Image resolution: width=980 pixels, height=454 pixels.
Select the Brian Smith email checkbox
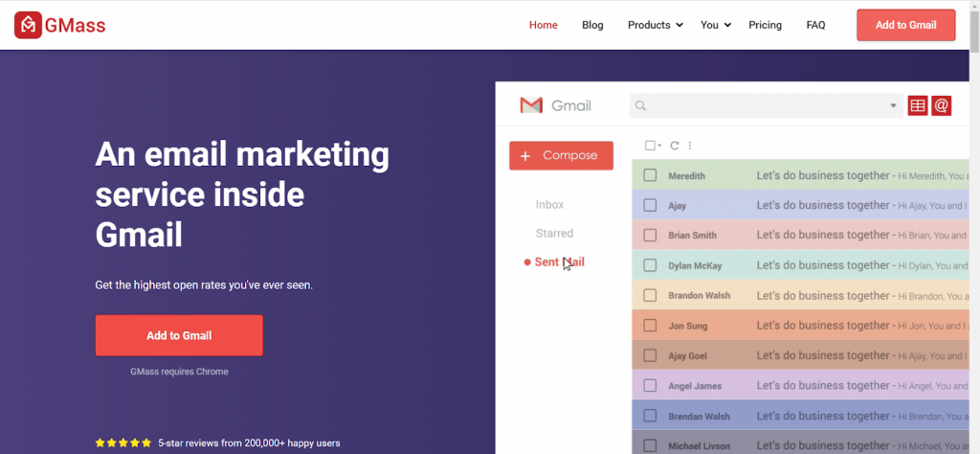click(x=650, y=235)
